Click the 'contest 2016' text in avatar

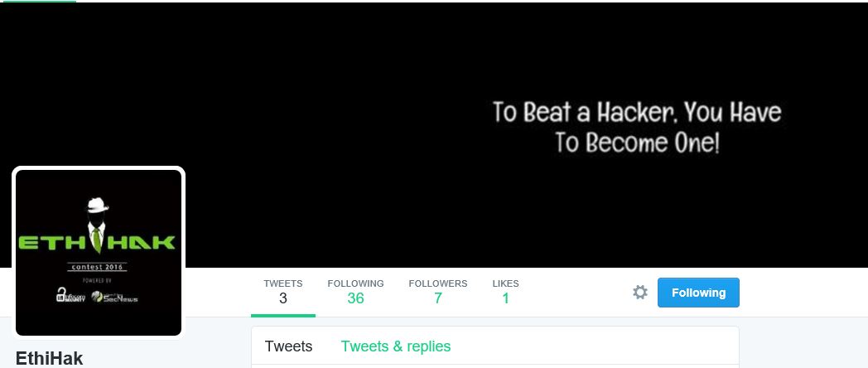pyautogui.click(x=99, y=267)
